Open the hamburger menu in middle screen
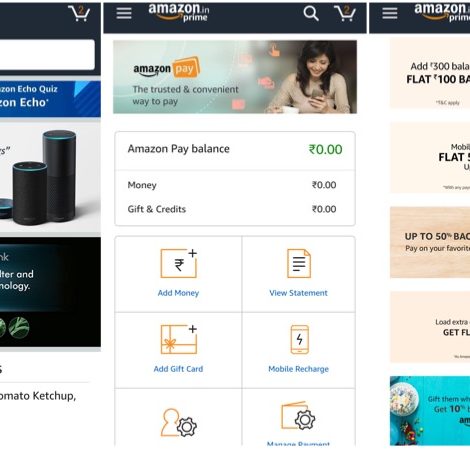 point(124,13)
